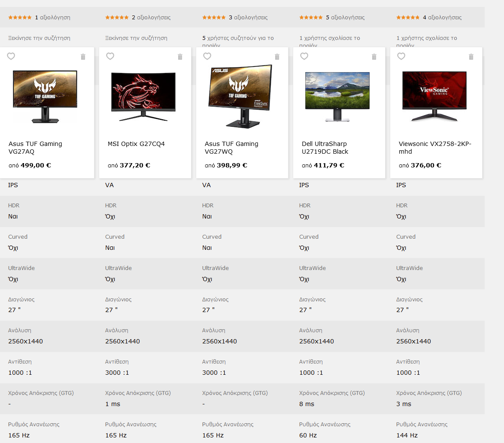Add Viewsonic VX2758-2KP-mhd to favorites
The width and height of the screenshot is (504, 443).
pos(401,56)
